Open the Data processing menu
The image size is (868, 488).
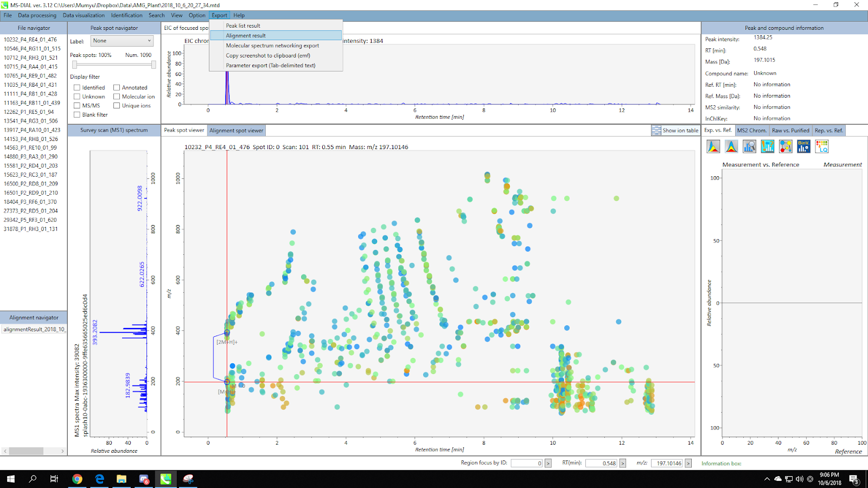(37, 15)
